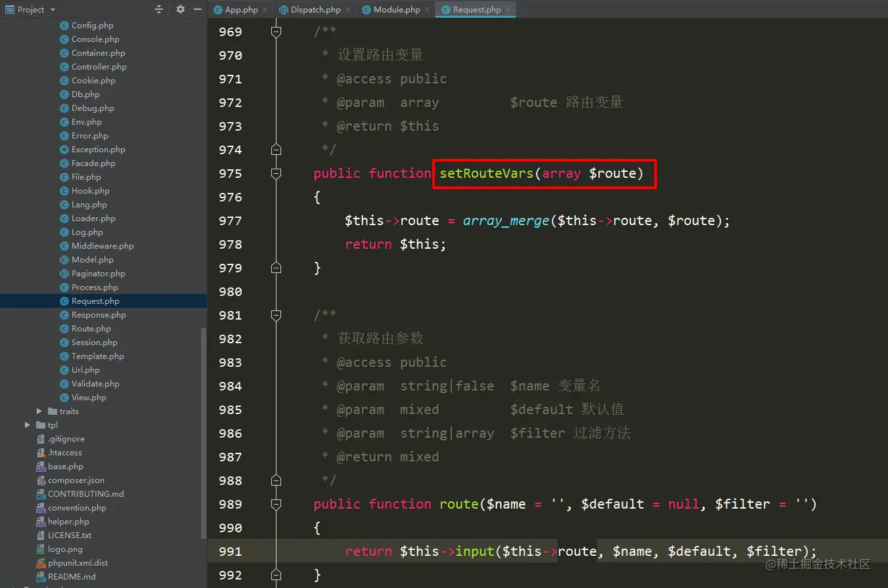Close the App.php tab
888x588 pixels.
tap(265, 10)
